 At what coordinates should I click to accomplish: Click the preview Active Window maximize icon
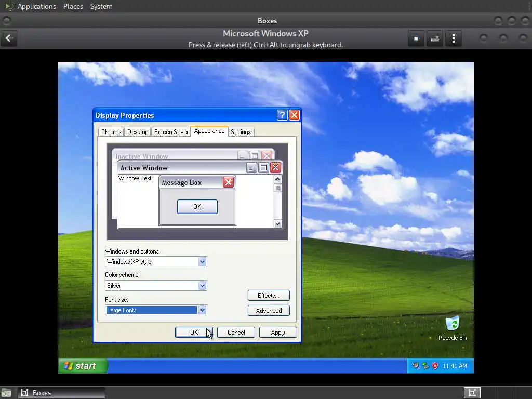coord(263,168)
